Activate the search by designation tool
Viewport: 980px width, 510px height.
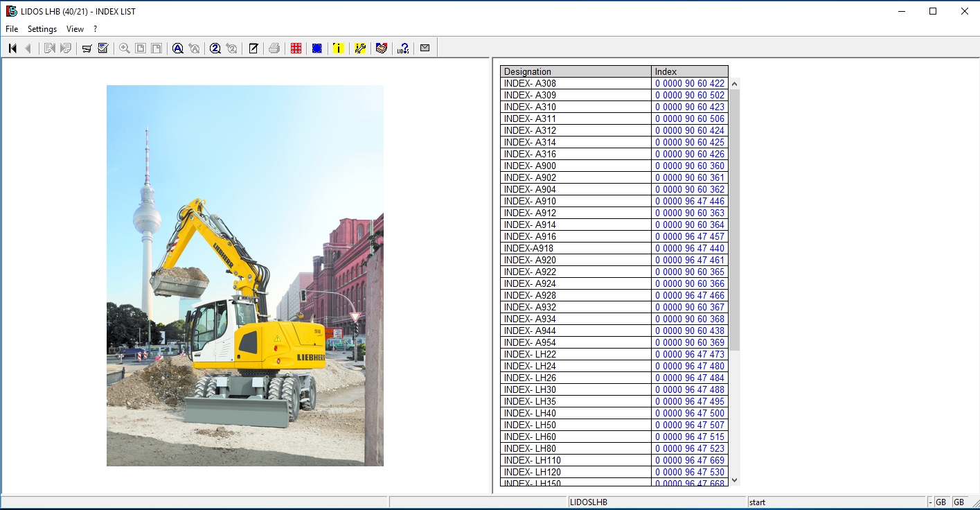click(178, 48)
